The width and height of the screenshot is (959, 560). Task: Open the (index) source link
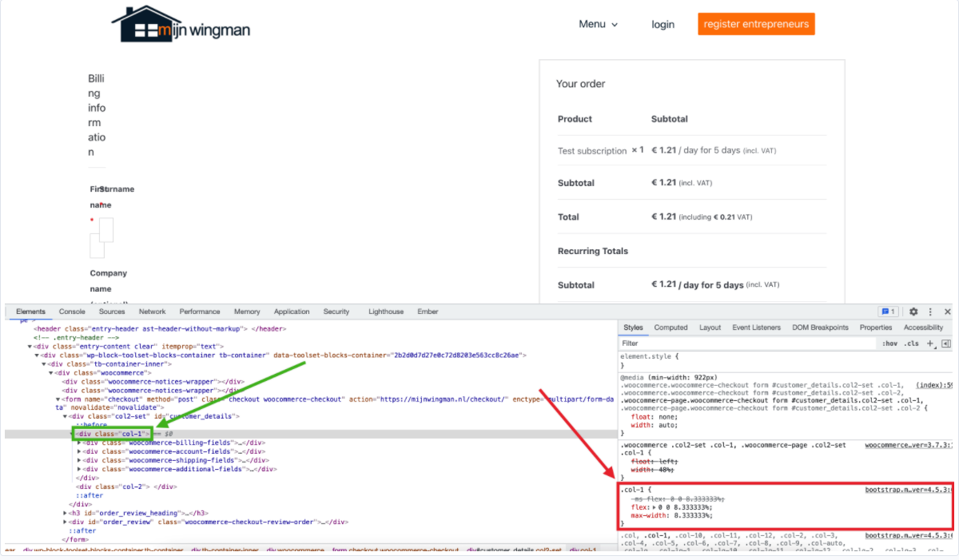pyautogui.click(x=934, y=385)
